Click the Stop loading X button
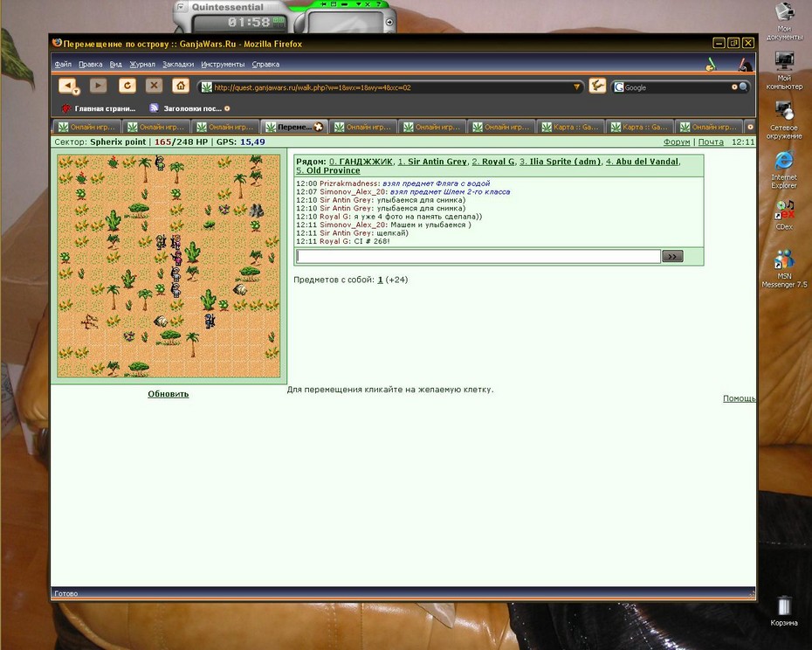Screen dimensions: 812x650 pyautogui.click(x=154, y=85)
